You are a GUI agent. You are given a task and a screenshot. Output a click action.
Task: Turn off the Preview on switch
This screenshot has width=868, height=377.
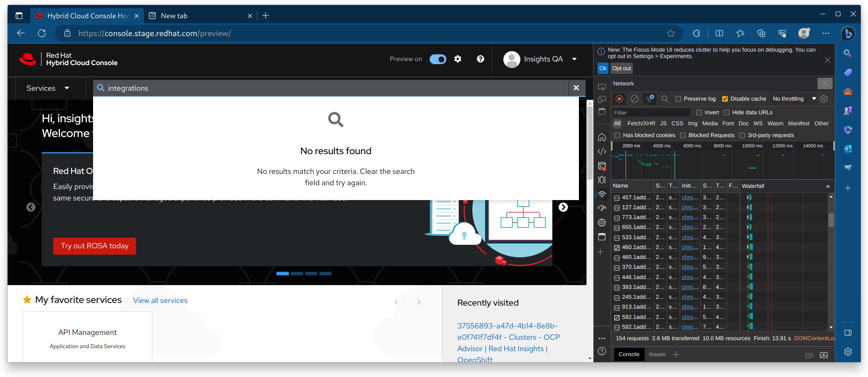438,59
